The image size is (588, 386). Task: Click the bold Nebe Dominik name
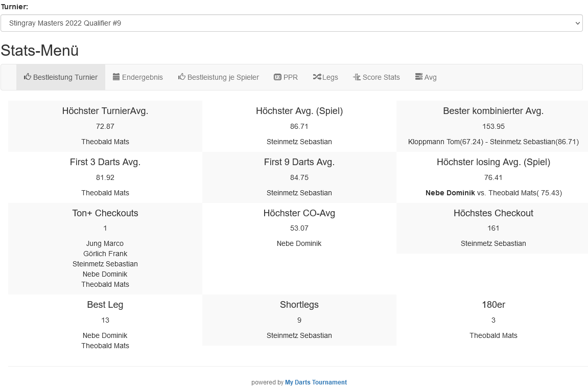click(450, 193)
